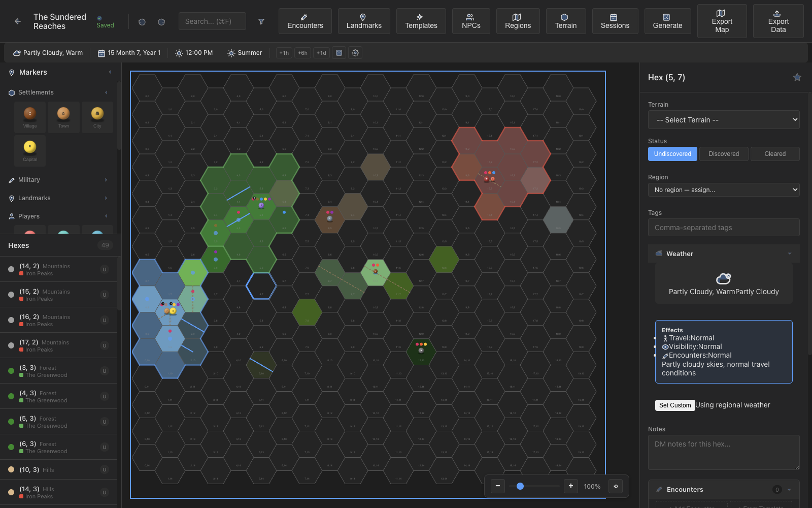Open Export Data
Viewport: 812px width, 508px height.
click(778, 21)
